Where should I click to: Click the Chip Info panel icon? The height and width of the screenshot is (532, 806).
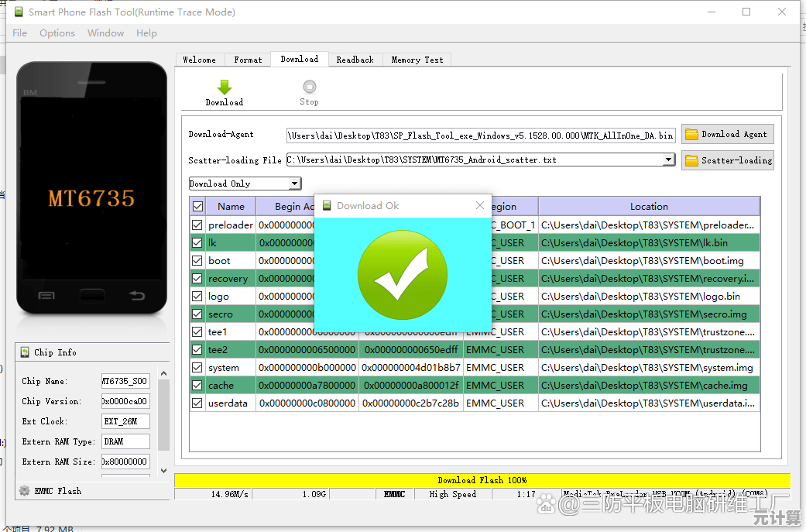[x=25, y=352]
